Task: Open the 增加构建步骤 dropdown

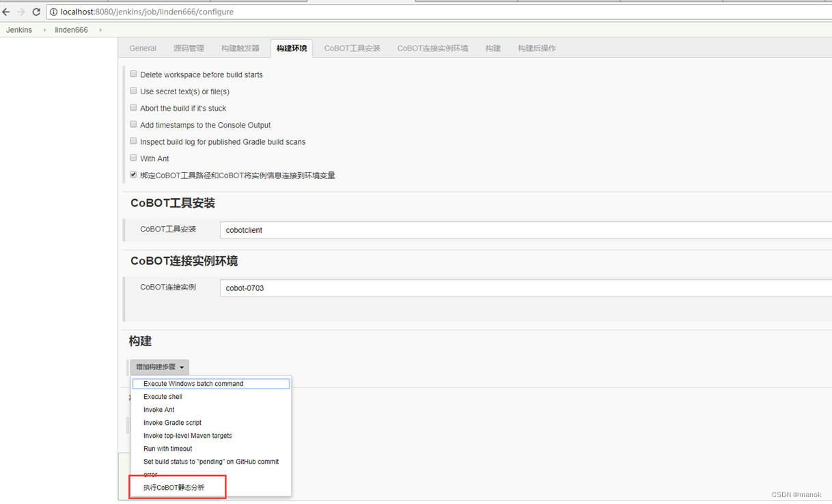Action: [159, 367]
